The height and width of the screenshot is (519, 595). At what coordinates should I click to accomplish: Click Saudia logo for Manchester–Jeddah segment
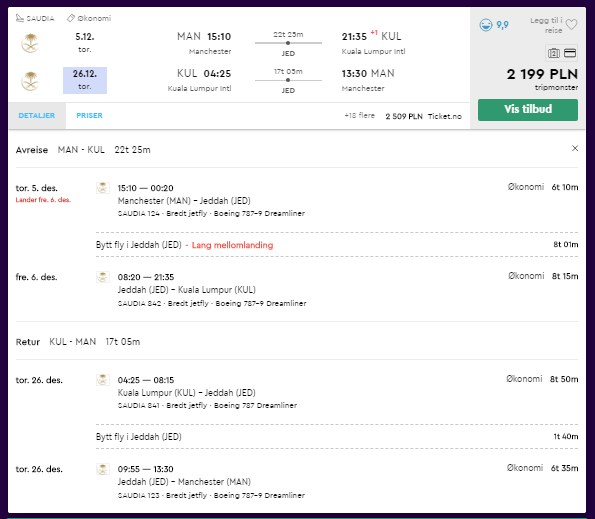pyautogui.click(x=102, y=188)
